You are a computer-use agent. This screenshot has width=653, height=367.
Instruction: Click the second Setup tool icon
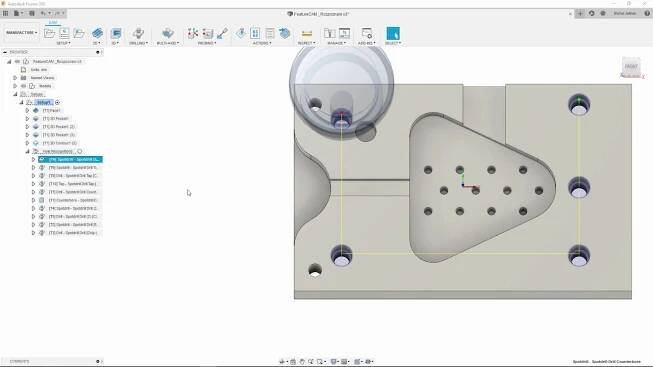(64, 33)
